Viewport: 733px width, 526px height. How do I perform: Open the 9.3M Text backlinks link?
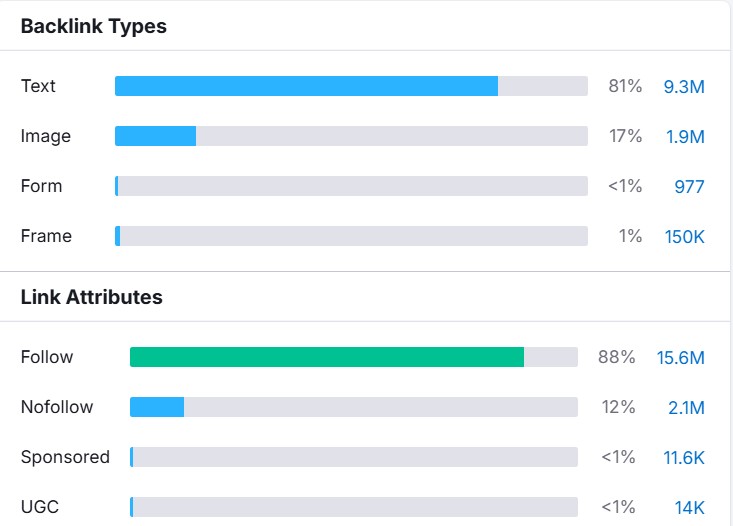click(x=684, y=87)
